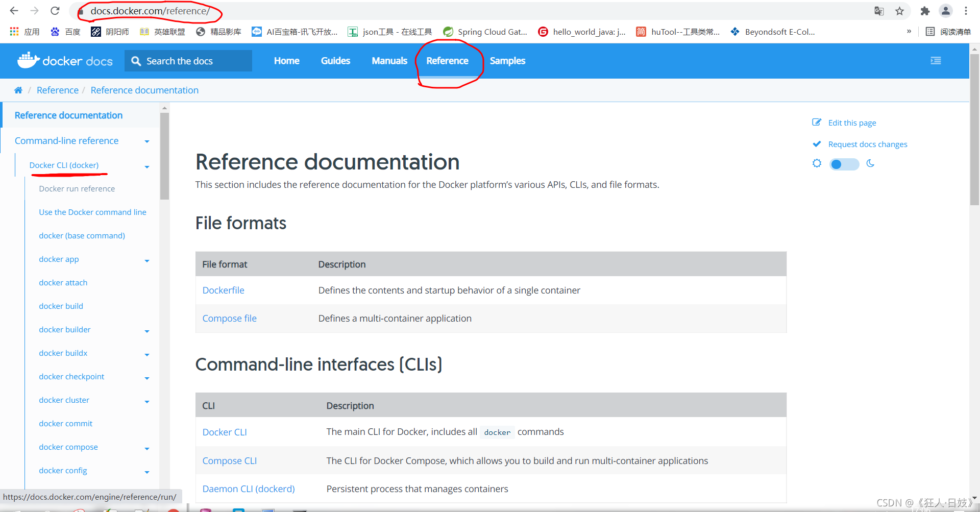Screen dimensions: 980x512
Task: Open the huTool bookmark
Action: tap(678, 32)
